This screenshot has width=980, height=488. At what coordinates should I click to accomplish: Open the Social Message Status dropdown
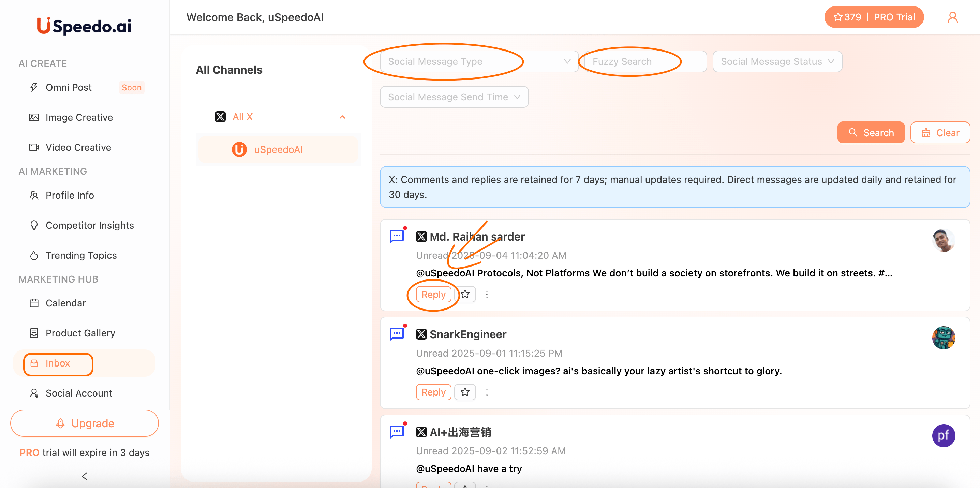click(x=777, y=61)
